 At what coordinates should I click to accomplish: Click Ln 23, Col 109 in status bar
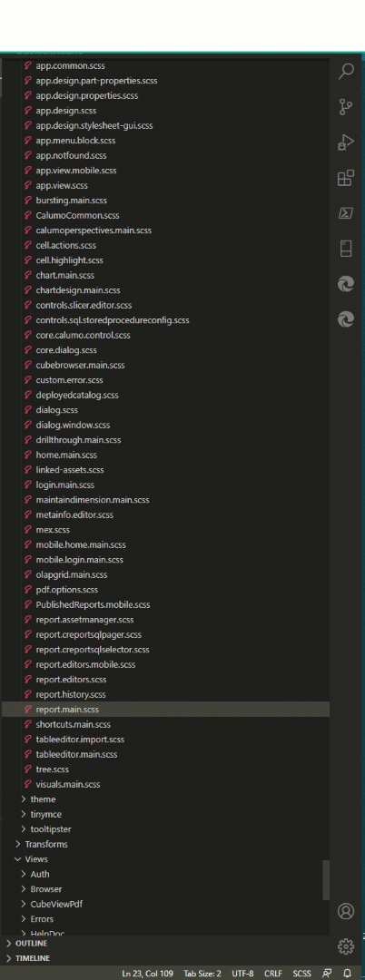point(148,973)
